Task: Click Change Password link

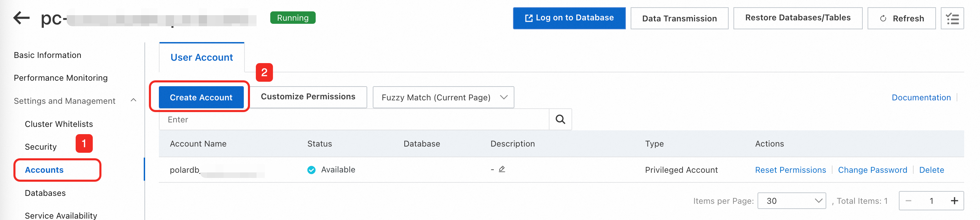Action: [x=872, y=170]
